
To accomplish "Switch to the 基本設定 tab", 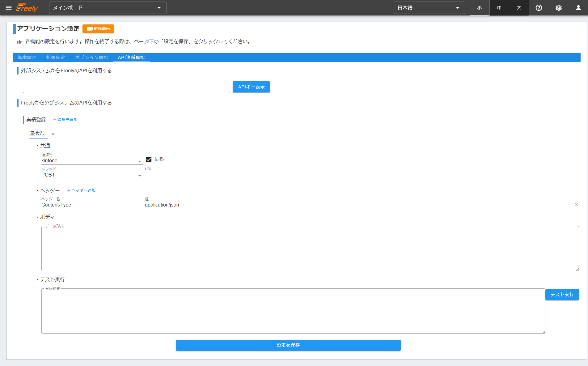I will coord(27,57).
